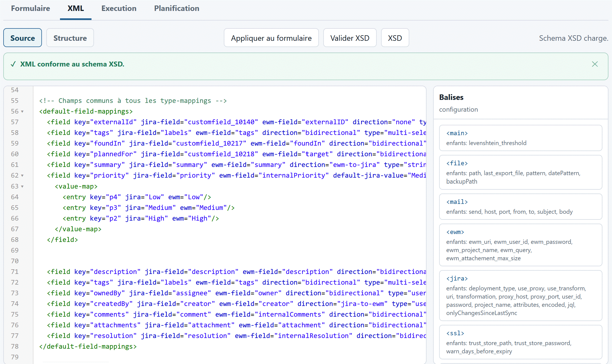
Task: Show the Source view
Action: tap(22, 38)
